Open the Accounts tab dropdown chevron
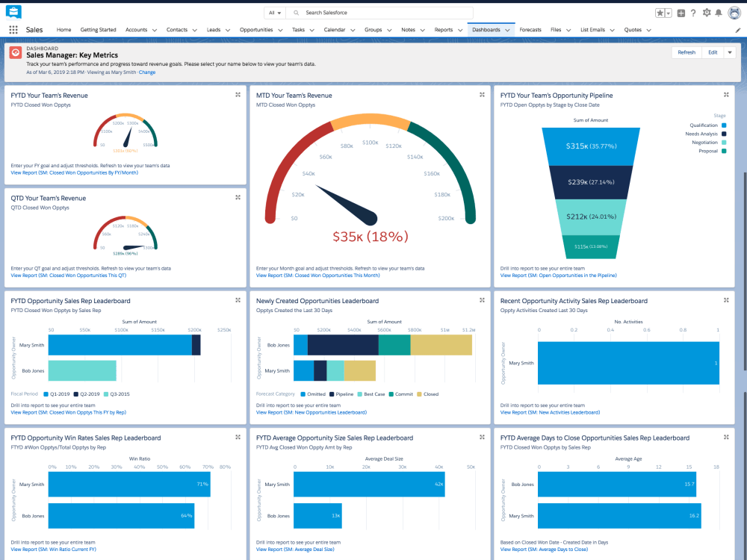Image resolution: width=747 pixels, height=560 pixels. pyautogui.click(x=155, y=30)
